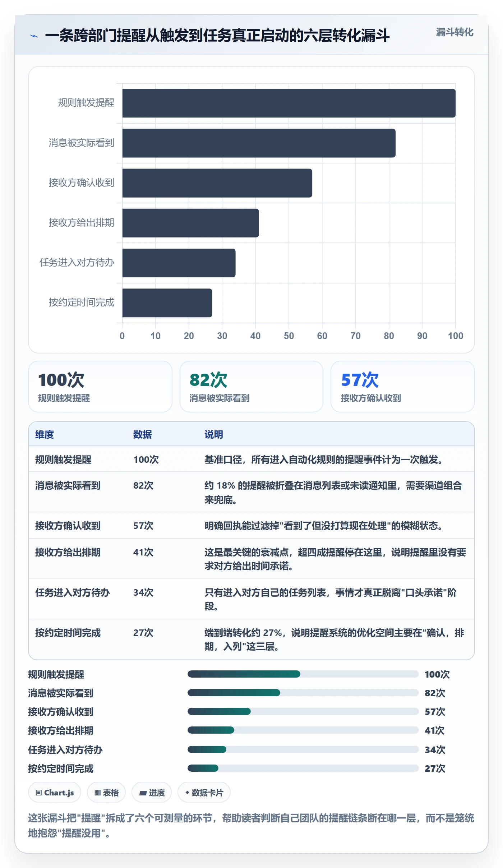The image size is (503, 868).
Task: Click the 100次 progress bar for 规则触发提醒
Action: (303, 674)
